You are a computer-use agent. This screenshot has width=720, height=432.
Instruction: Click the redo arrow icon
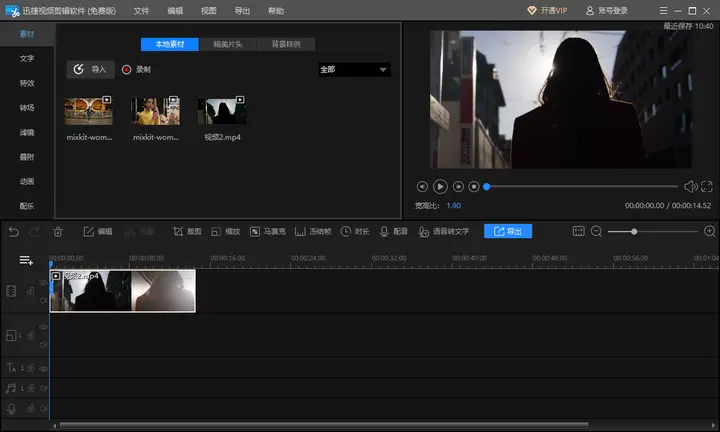coord(34,232)
